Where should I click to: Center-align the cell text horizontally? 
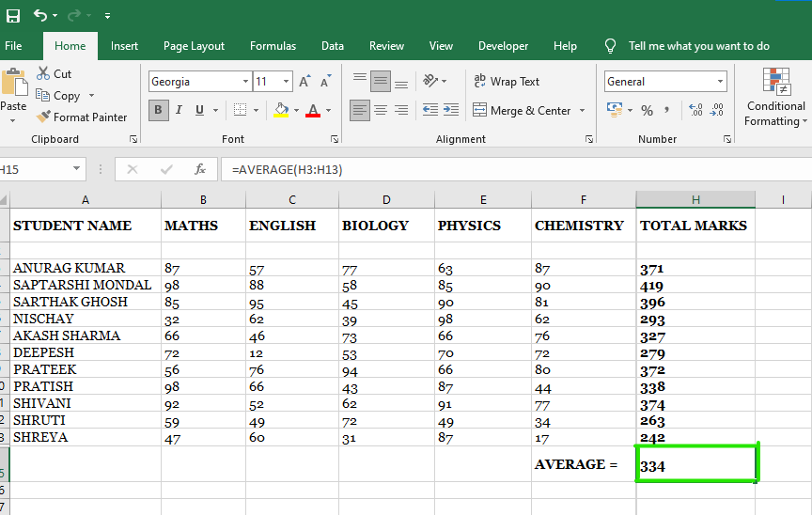pos(381,110)
